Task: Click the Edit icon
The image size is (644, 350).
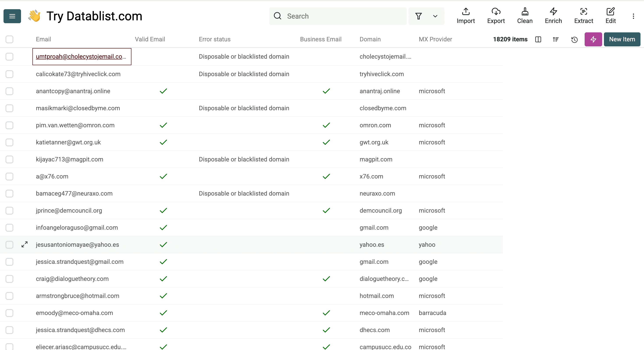Action: click(610, 16)
